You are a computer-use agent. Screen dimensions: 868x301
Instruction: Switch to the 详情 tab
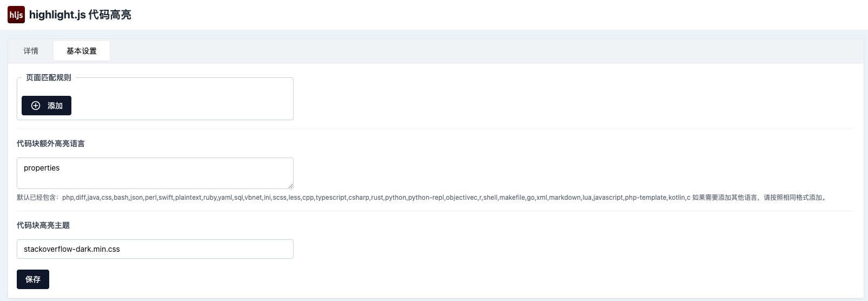[x=31, y=51]
